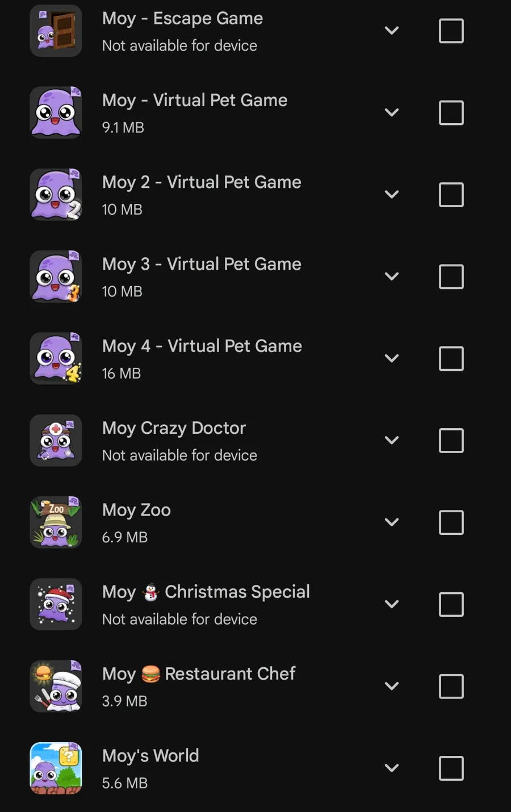Screen dimensions: 511x812
Task: Tap the Moy - Escape Game door icon
Action: (x=56, y=31)
